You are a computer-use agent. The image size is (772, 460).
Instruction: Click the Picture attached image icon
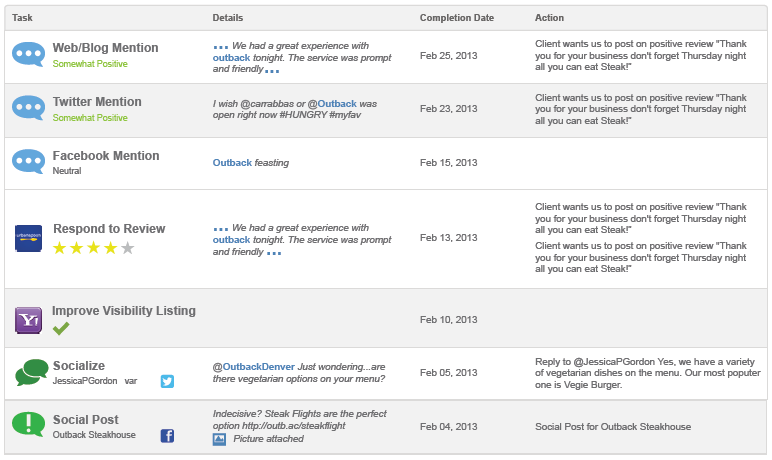(219, 439)
